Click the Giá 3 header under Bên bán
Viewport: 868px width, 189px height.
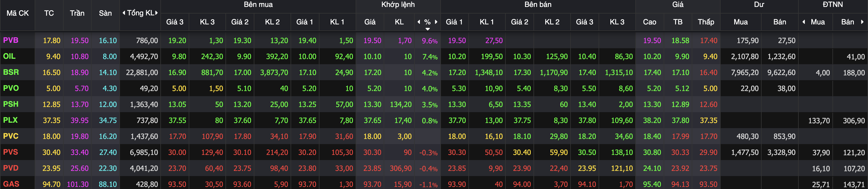[584, 22]
